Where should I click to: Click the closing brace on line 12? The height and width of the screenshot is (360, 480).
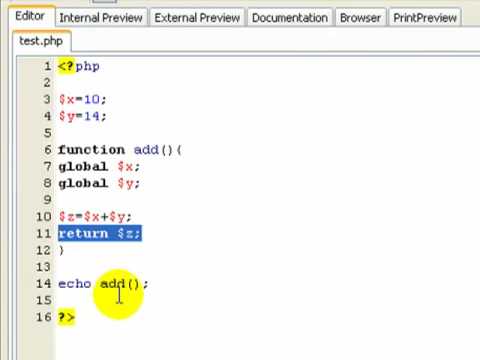(61, 250)
